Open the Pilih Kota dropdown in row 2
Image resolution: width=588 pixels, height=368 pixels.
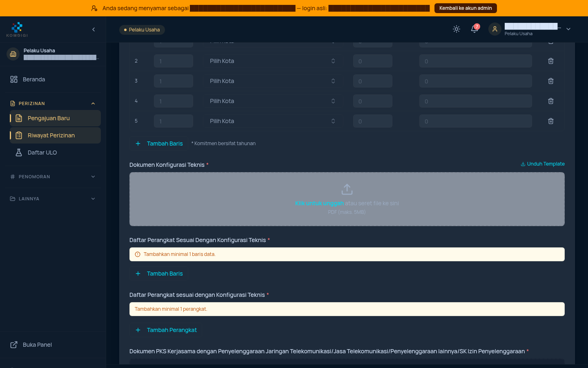274,61
